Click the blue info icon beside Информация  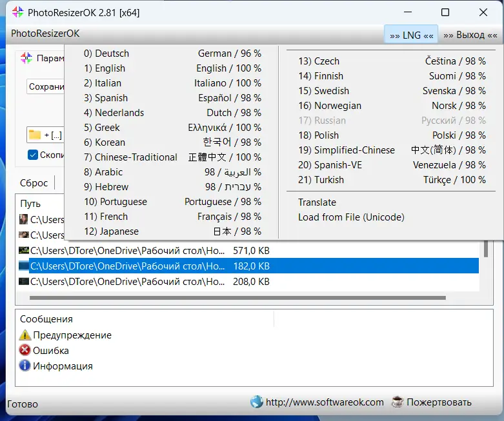[25, 366]
